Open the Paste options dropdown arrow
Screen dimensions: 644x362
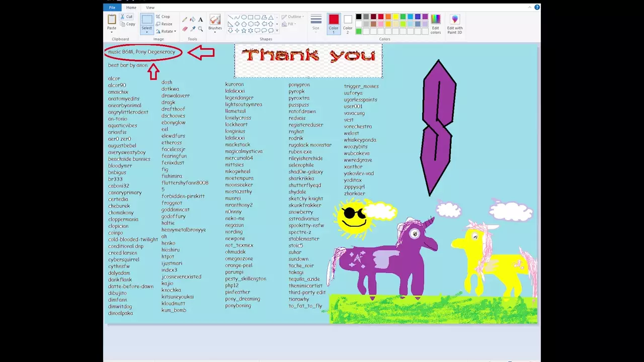[x=112, y=32]
